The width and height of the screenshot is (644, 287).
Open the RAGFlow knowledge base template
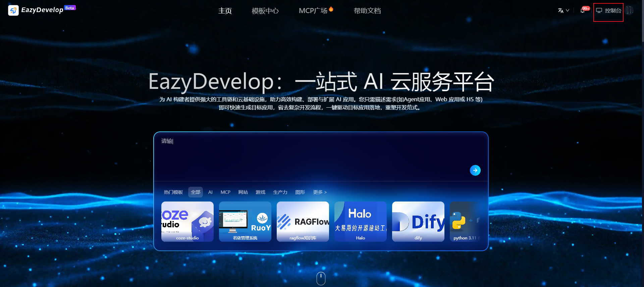pyautogui.click(x=303, y=221)
